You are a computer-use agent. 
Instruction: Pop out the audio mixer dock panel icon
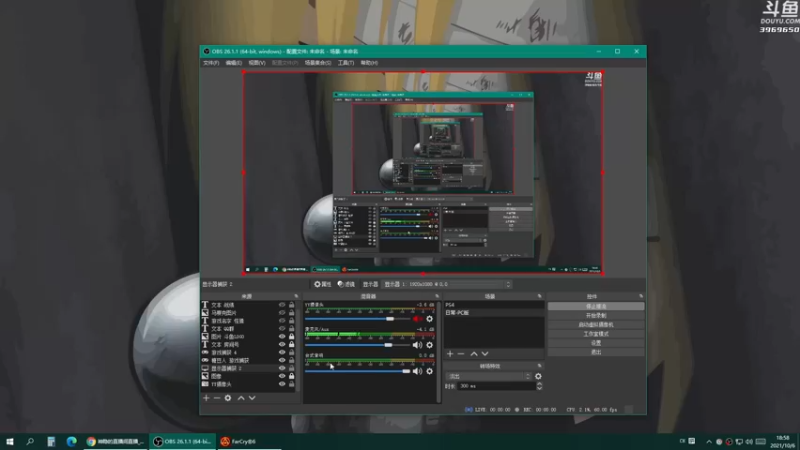[437, 296]
